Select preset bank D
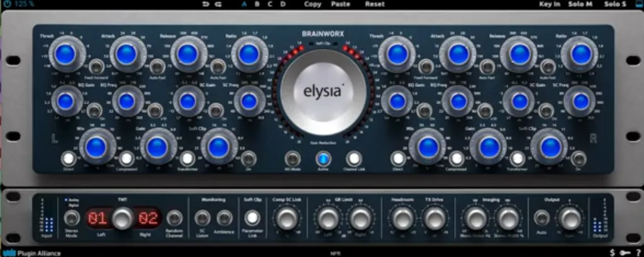This screenshot has width=644, height=257. click(282, 4)
